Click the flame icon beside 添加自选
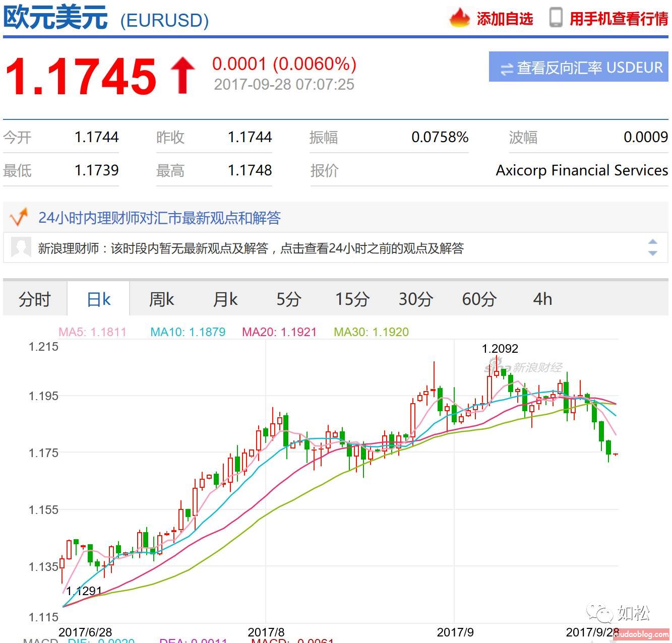The width and height of the screenshot is (672, 643). point(459,19)
